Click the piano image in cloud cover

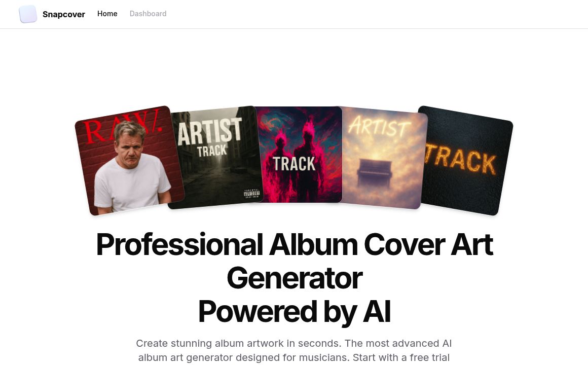coord(375,173)
